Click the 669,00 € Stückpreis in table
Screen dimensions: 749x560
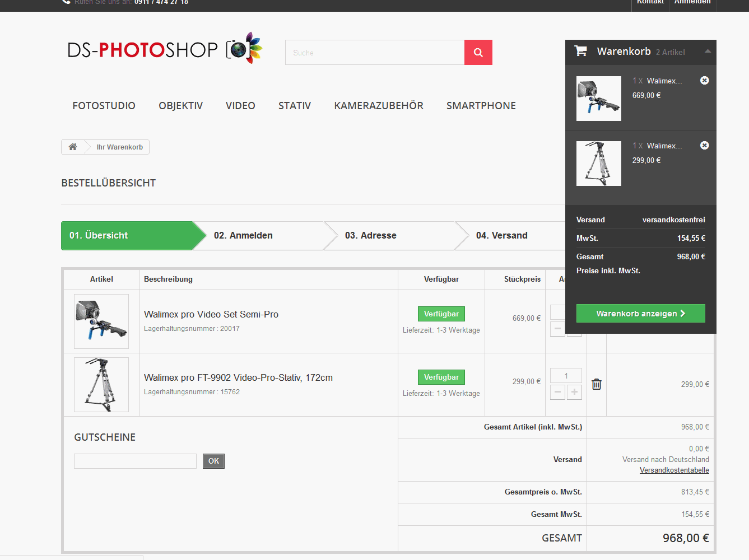[x=527, y=318]
